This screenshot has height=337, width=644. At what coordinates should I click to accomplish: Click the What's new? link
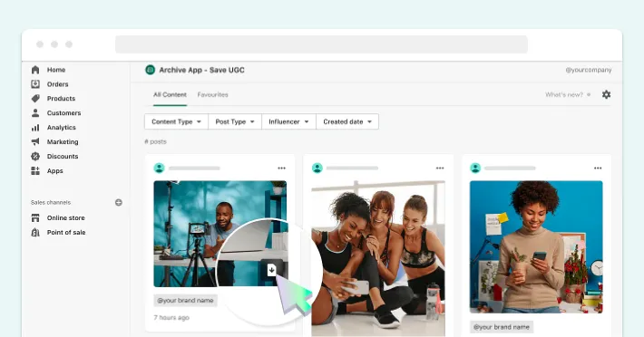tap(564, 95)
